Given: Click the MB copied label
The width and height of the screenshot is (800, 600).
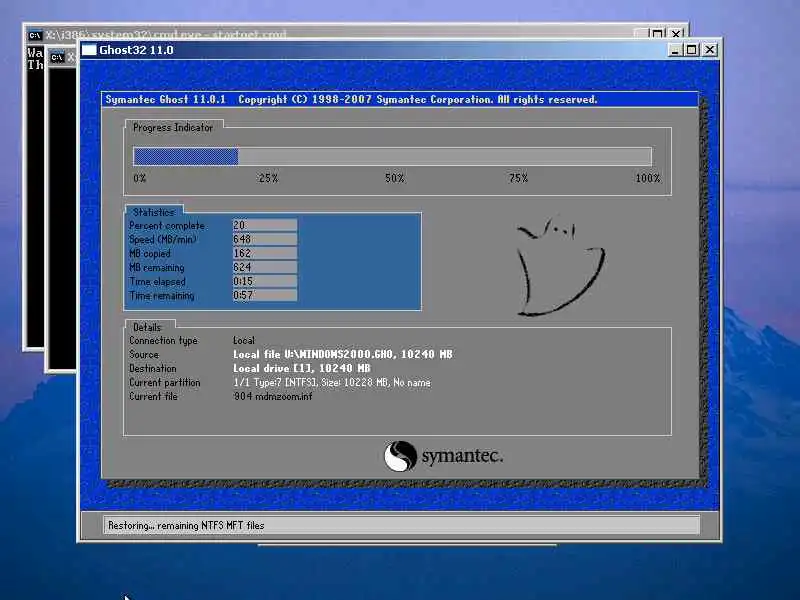Looking at the screenshot, I should [x=150, y=254].
